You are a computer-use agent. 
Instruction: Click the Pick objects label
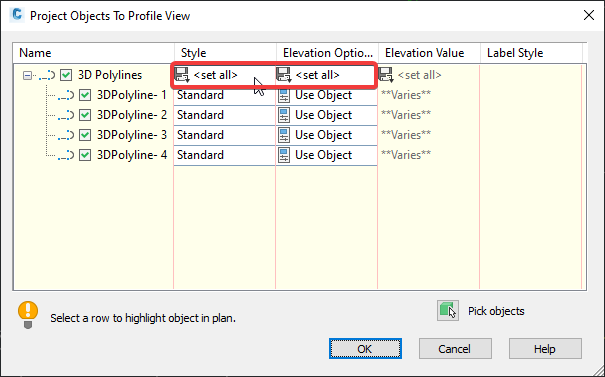click(x=496, y=311)
